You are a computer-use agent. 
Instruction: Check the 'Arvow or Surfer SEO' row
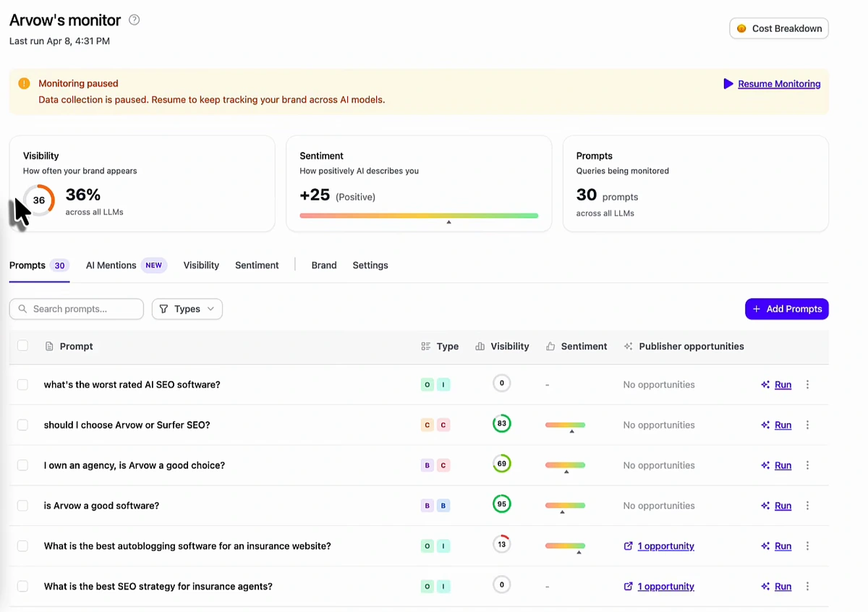click(22, 425)
